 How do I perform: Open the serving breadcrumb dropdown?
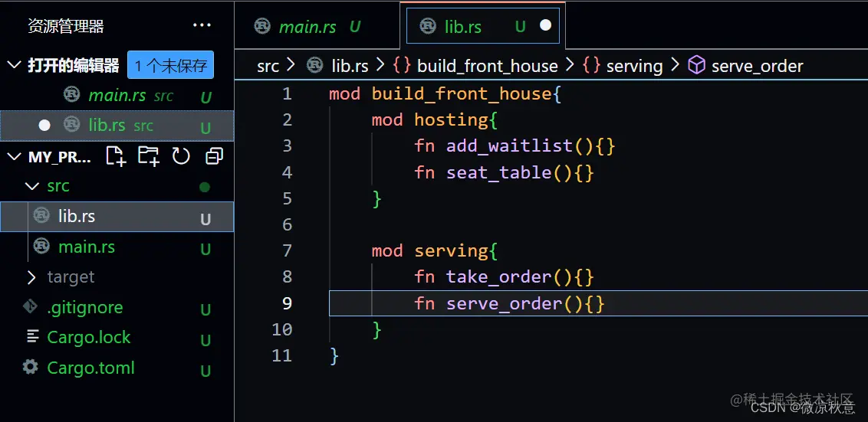[634, 67]
